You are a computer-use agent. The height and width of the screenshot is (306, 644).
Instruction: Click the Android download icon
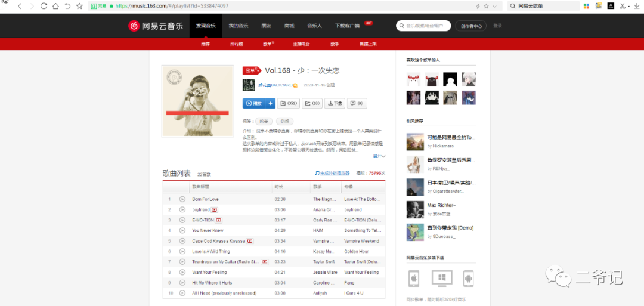point(469,279)
